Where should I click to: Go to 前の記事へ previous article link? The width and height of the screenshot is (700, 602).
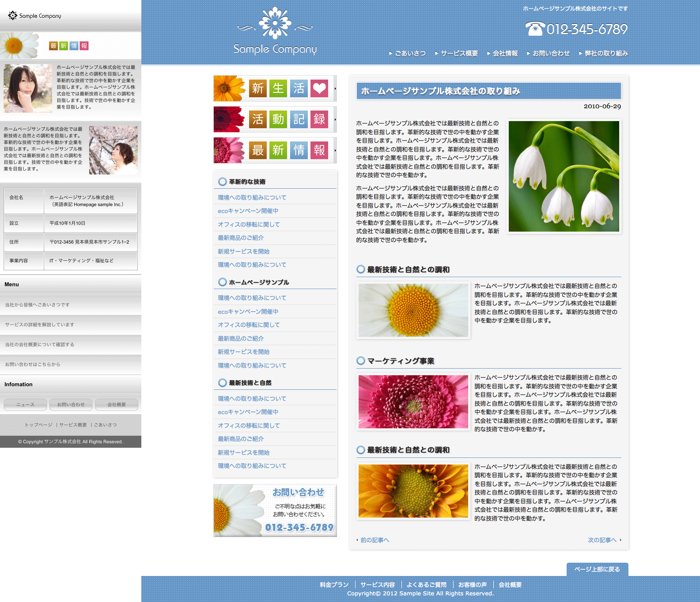click(375, 540)
